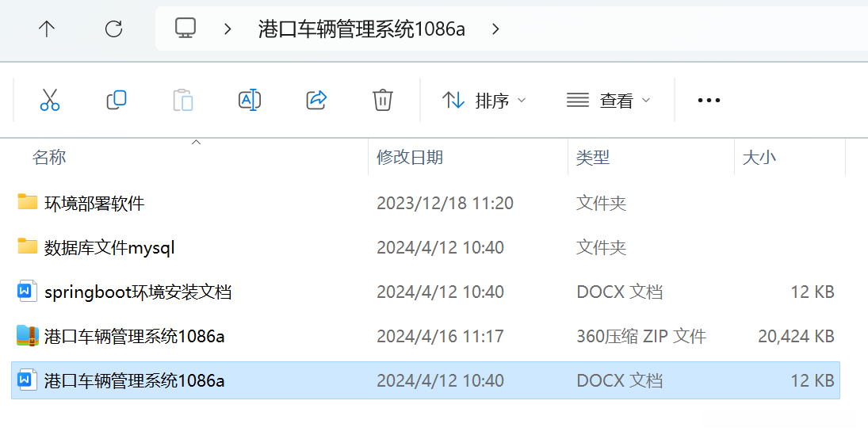This screenshot has width=868, height=435.
Task: Sort files by the 名称 column header
Action: point(49,158)
